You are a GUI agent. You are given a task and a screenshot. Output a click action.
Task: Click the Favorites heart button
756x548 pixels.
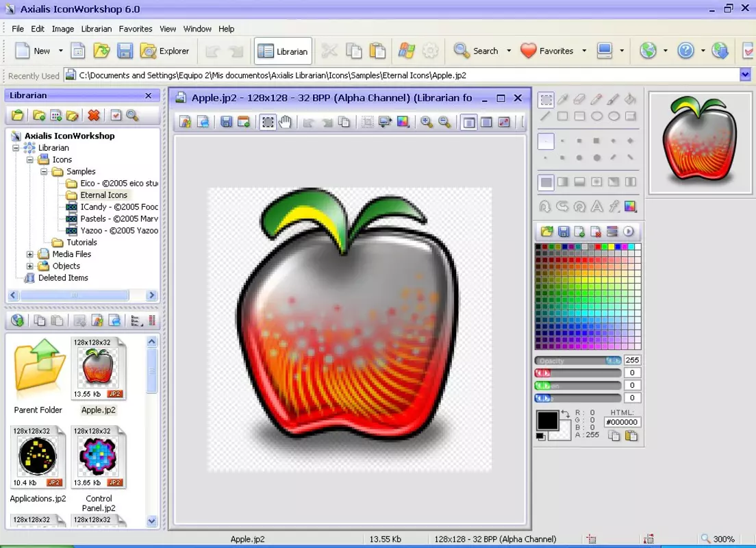[548, 51]
